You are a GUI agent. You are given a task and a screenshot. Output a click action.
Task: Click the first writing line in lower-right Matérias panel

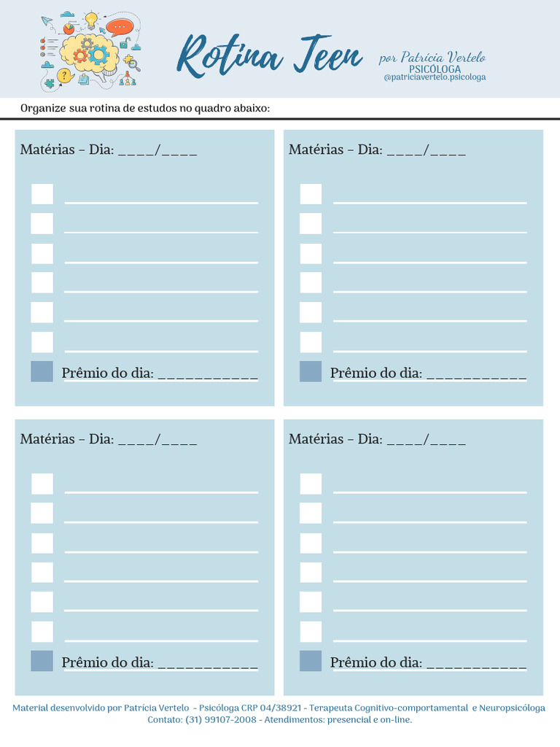pyautogui.click(x=430, y=492)
